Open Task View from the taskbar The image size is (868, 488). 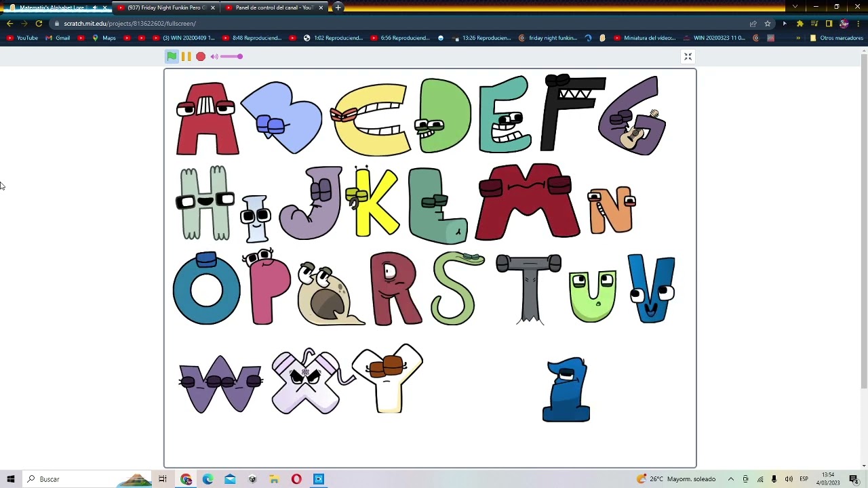coord(163,479)
